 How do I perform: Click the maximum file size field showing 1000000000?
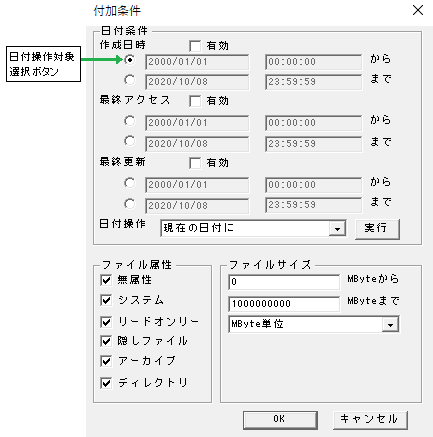[284, 304]
